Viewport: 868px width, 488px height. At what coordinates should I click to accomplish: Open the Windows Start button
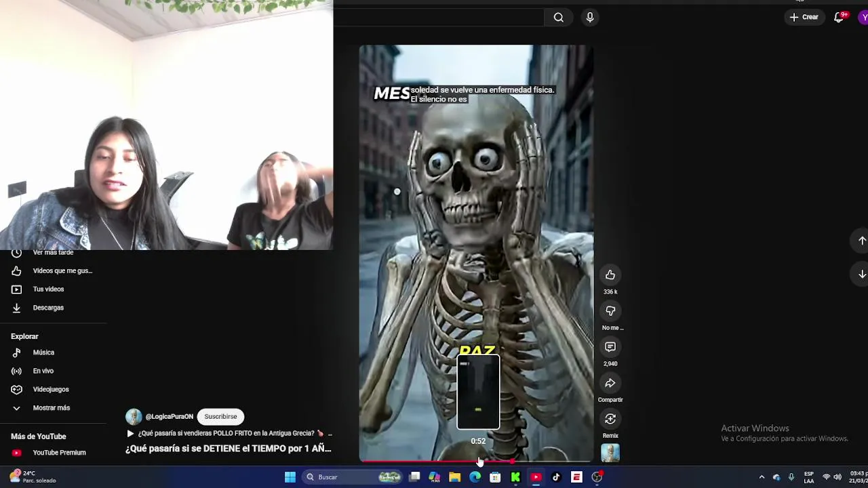[x=290, y=477]
